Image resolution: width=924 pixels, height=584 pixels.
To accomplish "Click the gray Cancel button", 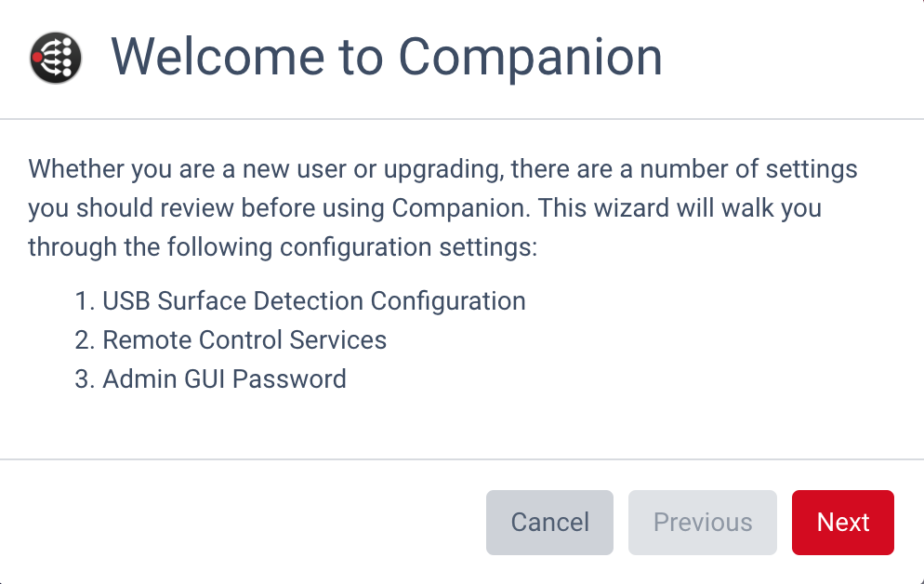I will point(549,522).
